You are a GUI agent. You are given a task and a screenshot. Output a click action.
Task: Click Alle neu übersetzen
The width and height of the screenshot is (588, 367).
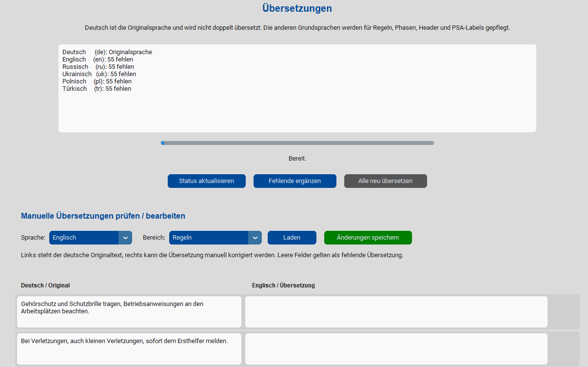385,181
